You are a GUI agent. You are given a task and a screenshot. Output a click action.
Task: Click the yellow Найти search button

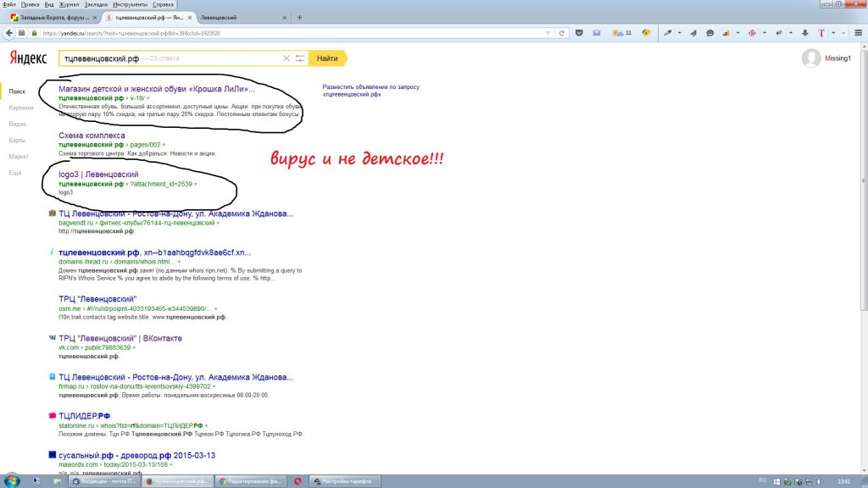[x=328, y=58]
